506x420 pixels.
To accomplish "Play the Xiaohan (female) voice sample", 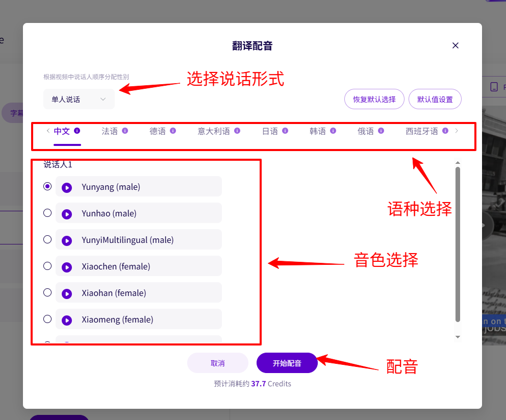I will click(67, 293).
